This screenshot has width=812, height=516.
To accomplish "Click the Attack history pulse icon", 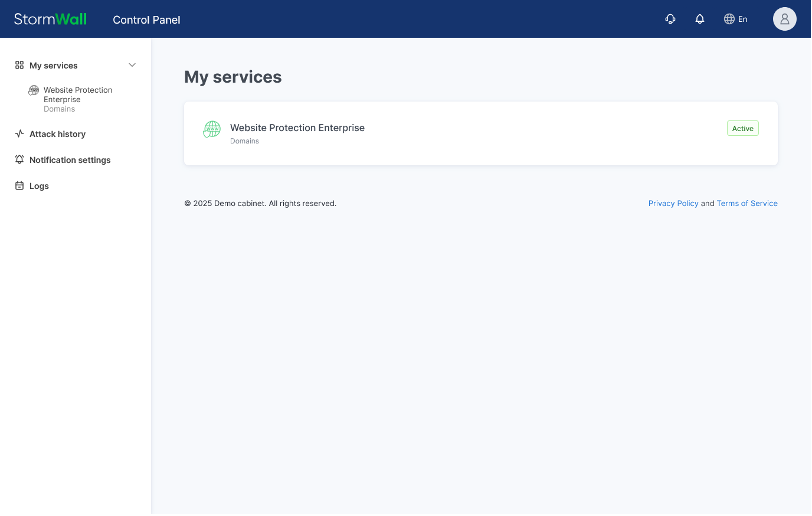I will tap(19, 134).
